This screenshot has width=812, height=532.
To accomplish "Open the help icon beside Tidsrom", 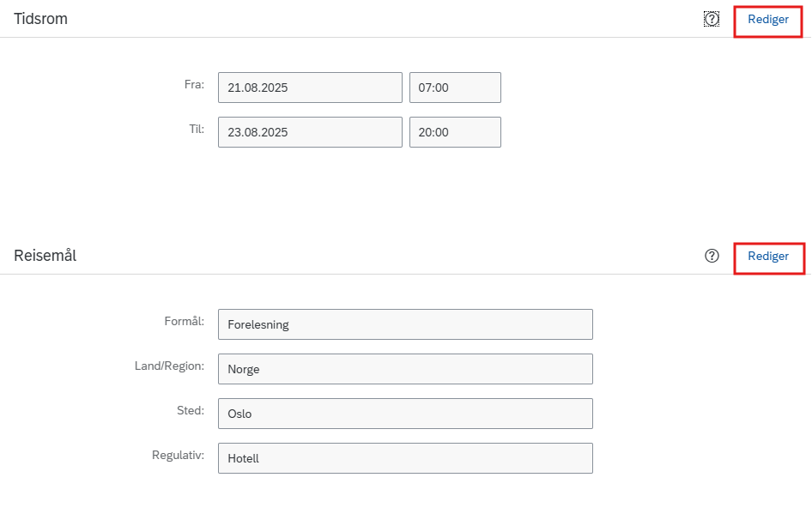I will click(712, 19).
